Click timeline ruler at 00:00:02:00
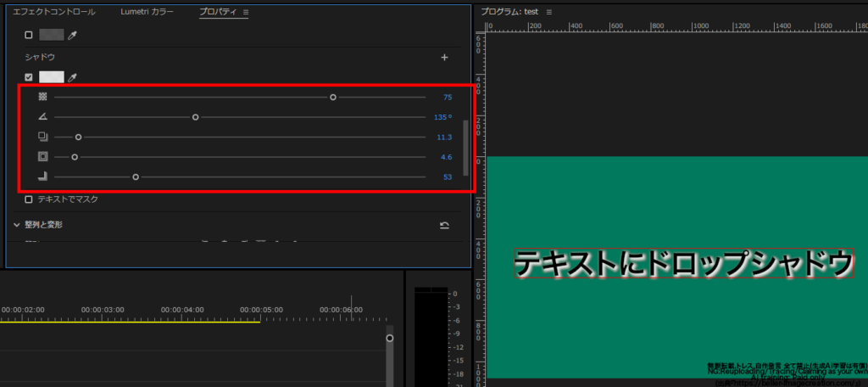The height and width of the screenshot is (387, 868). pyautogui.click(x=23, y=310)
